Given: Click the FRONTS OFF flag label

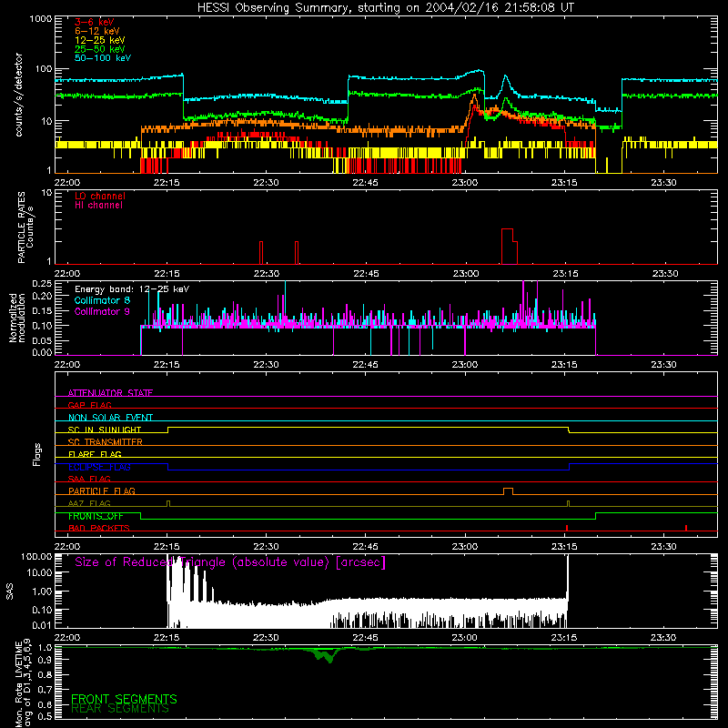Looking at the screenshot, I should pyautogui.click(x=96, y=516).
